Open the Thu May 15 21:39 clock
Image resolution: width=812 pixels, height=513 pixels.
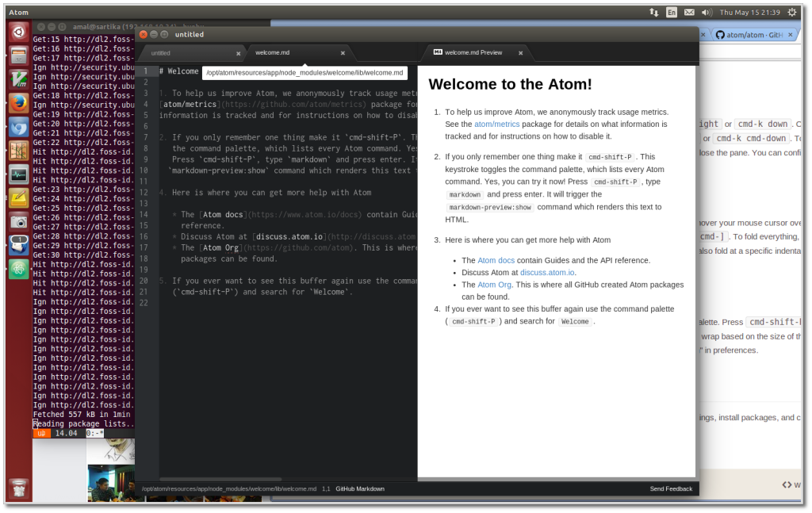(x=749, y=12)
